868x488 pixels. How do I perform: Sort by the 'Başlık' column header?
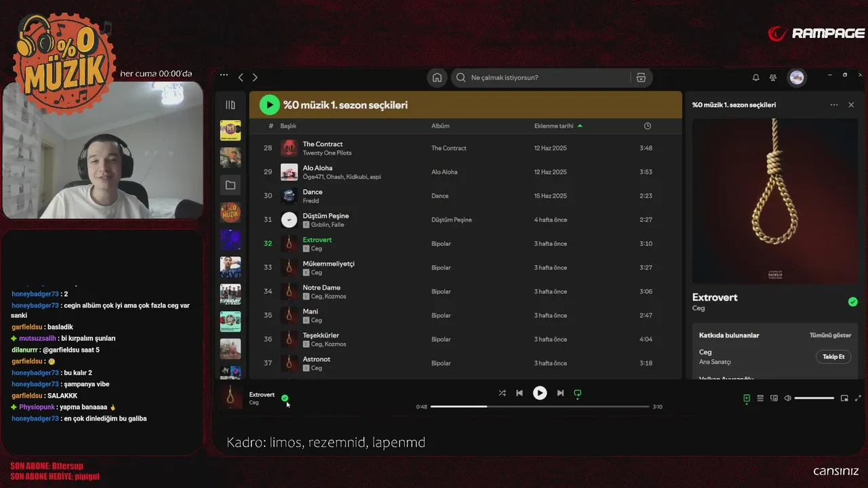(288, 126)
